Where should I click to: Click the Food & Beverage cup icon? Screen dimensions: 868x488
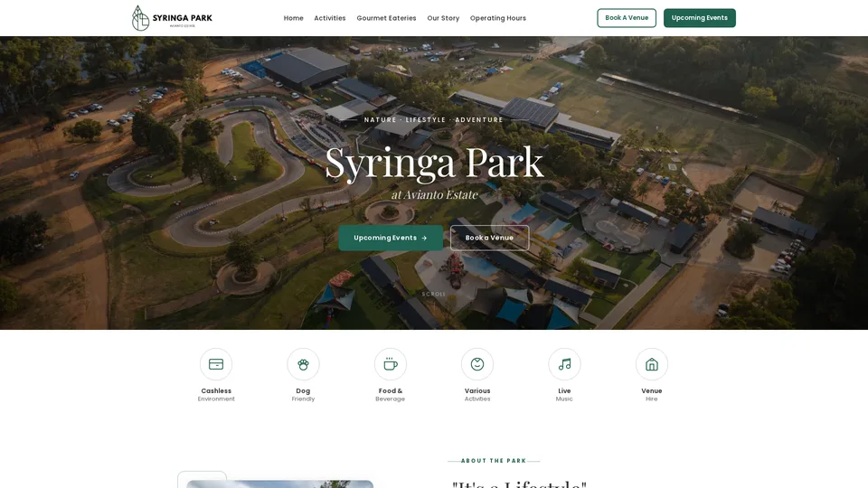391,364
